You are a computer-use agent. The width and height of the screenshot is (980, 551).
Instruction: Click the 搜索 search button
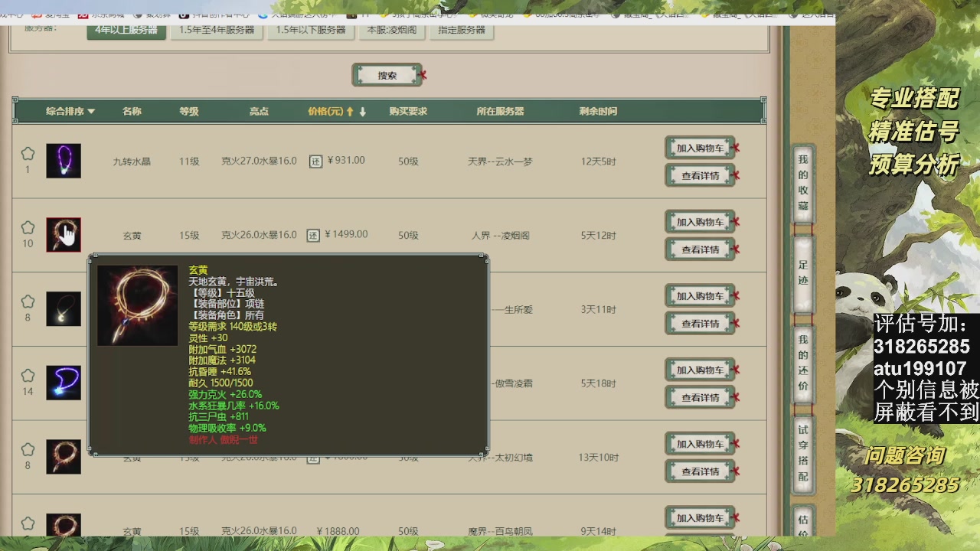387,75
